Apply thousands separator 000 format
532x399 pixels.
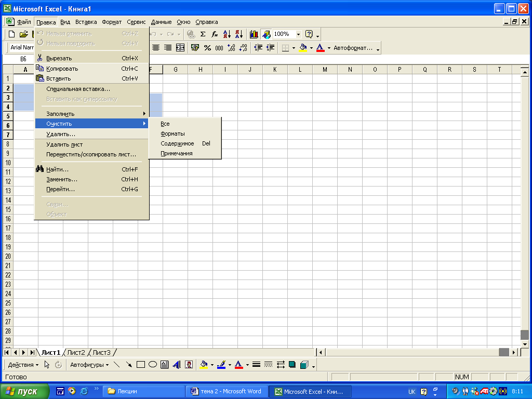pyautogui.click(x=219, y=48)
